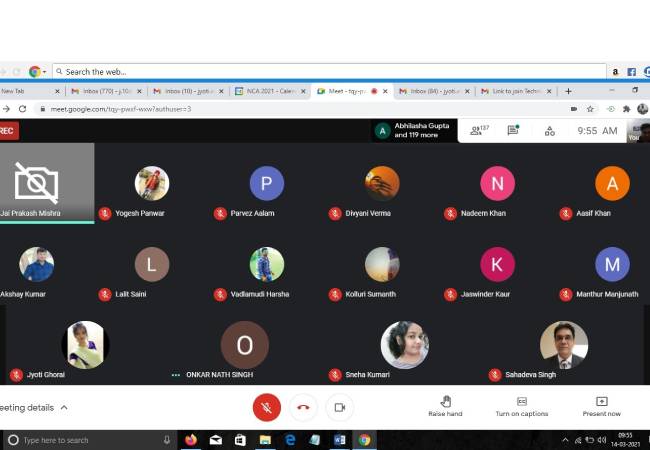Unmute the microphone in the meeting
The image size is (650, 450).
[x=266, y=407]
